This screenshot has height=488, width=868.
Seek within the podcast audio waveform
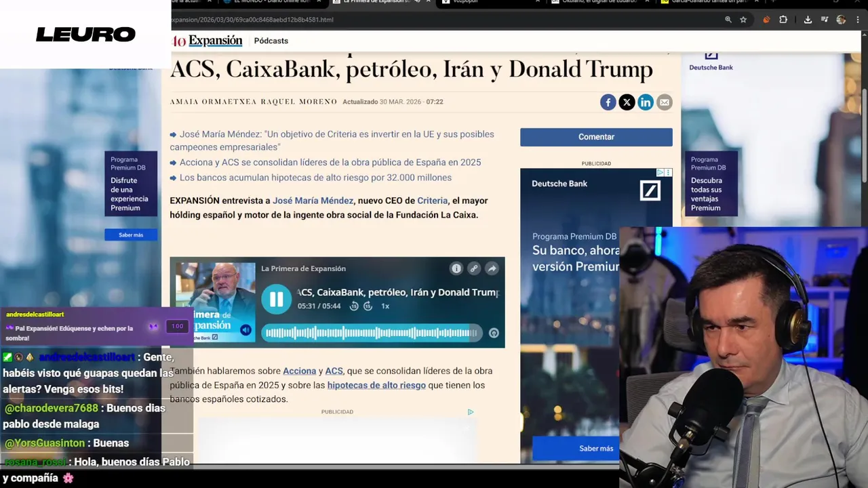point(371,333)
